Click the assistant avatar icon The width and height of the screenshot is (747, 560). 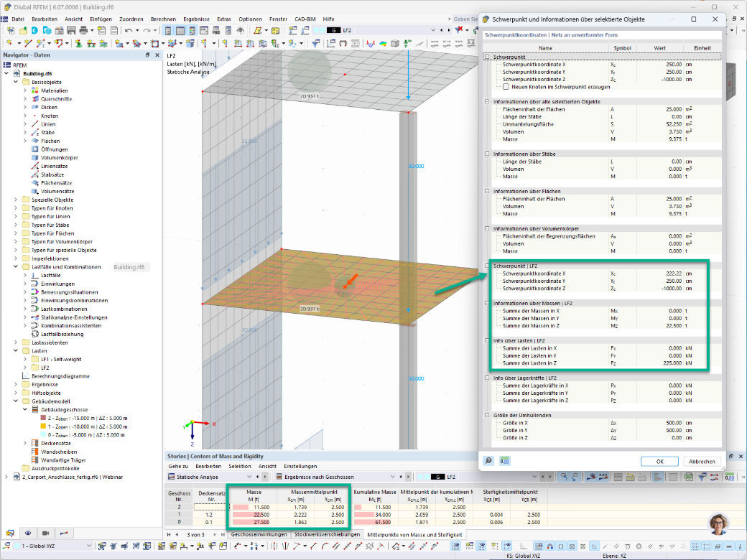click(x=718, y=524)
